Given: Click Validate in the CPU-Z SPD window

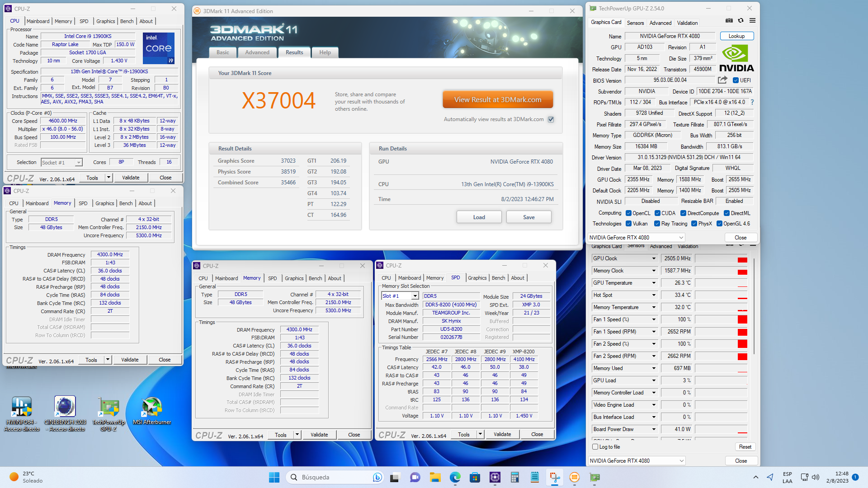Looking at the screenshot, I should (x=502, y=434).
